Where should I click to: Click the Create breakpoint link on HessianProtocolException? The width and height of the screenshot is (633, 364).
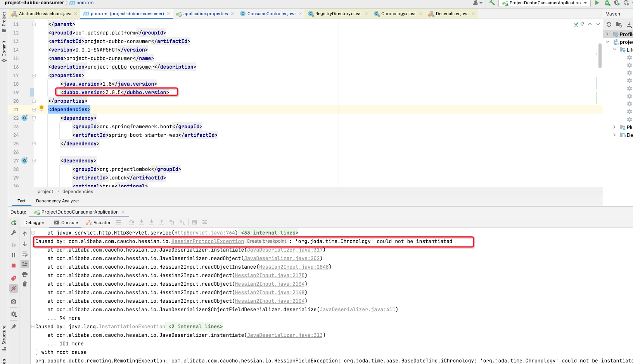point(266,241)
